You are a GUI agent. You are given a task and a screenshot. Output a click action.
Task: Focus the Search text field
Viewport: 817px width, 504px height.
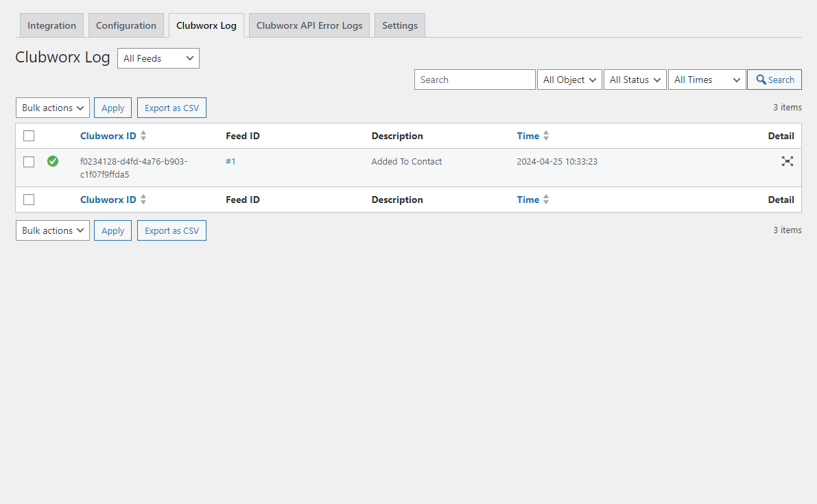(x=475, y=80)
